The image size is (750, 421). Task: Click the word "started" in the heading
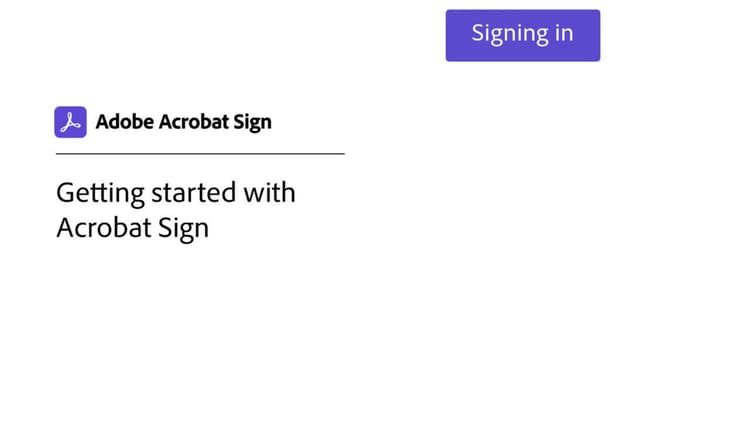tap(186, 192)
